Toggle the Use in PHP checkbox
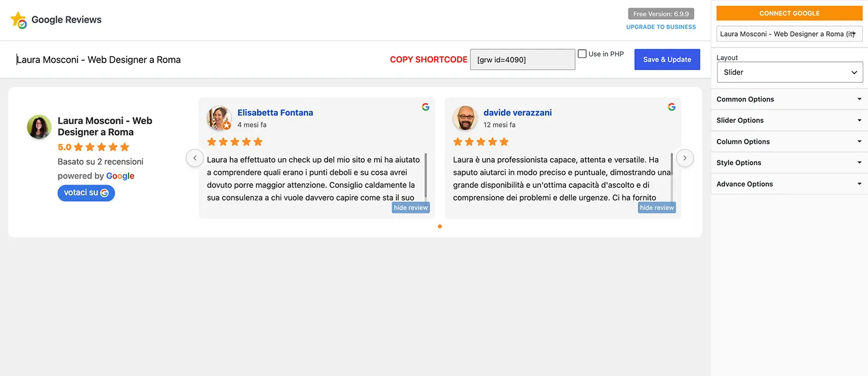 [x=582, y=54]
